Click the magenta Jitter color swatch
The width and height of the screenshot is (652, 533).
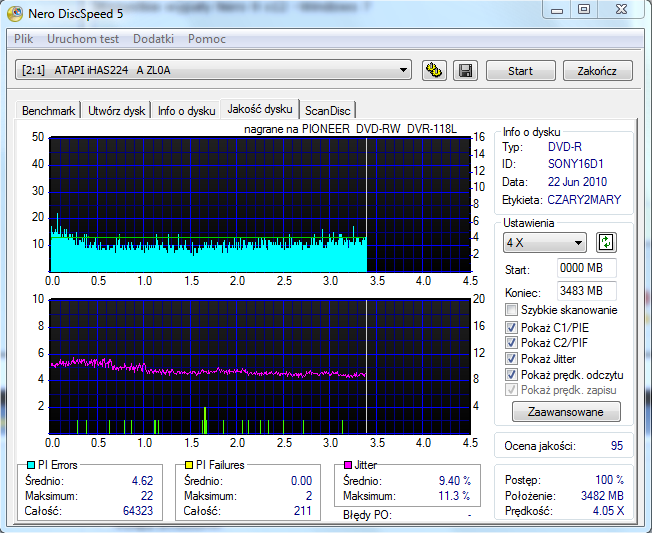pyautogui.click(x=348, y=465)
